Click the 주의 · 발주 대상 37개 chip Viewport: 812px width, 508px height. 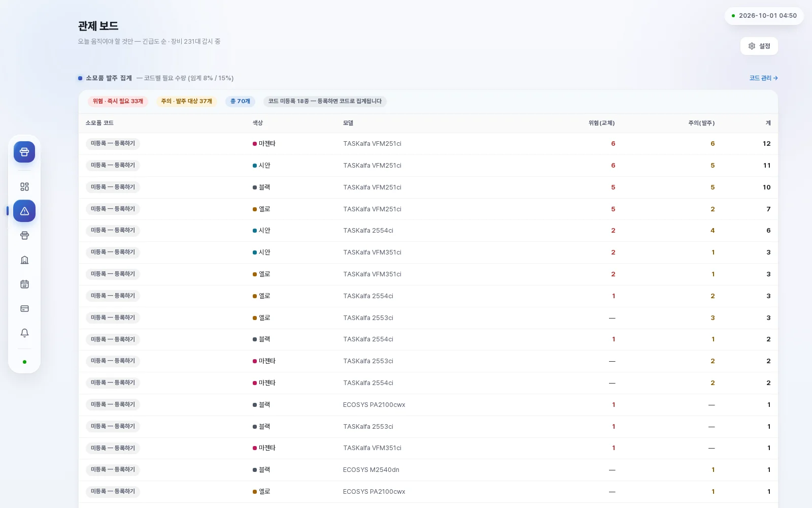click(x=186, y=101)
